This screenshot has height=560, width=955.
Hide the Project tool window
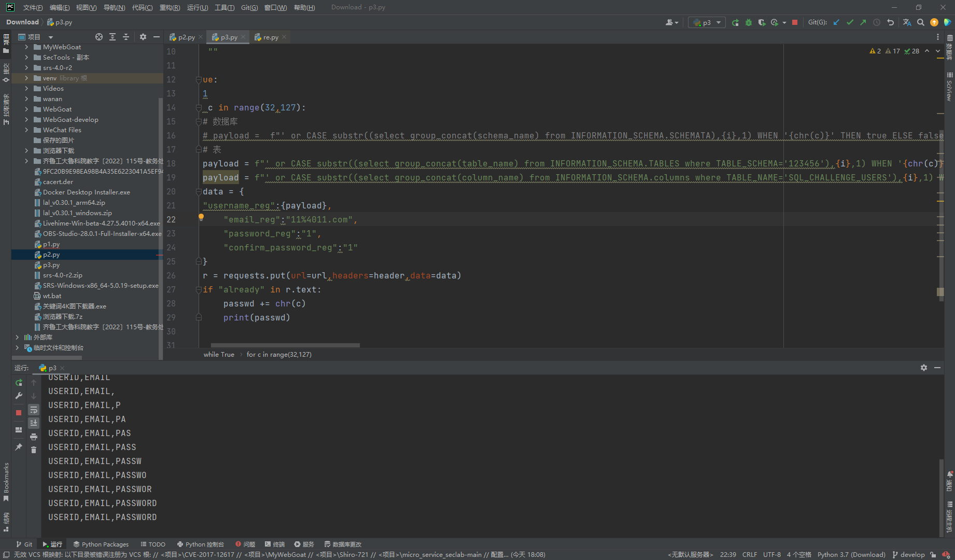pos(156,37)
